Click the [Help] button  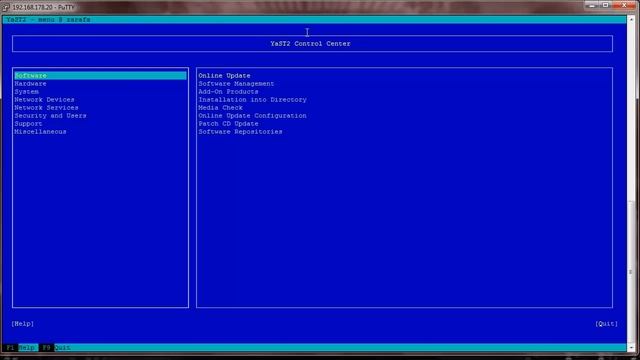pos(22,324)
